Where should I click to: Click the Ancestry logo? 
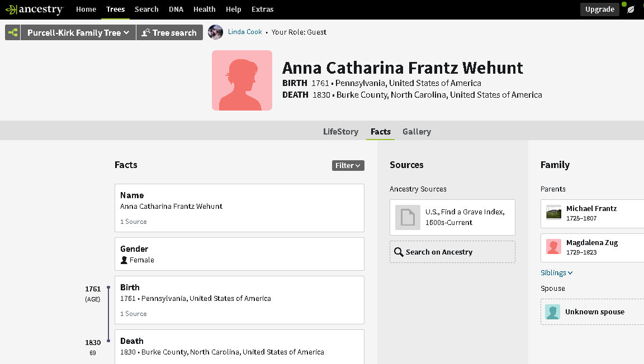[x=35, y=9]
